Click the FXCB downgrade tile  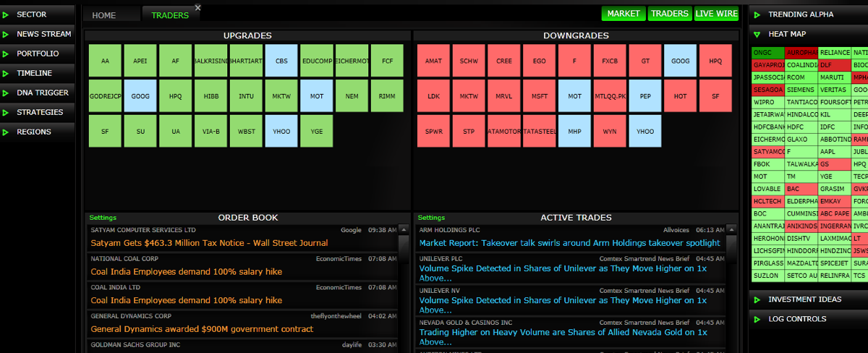(610, 61)
